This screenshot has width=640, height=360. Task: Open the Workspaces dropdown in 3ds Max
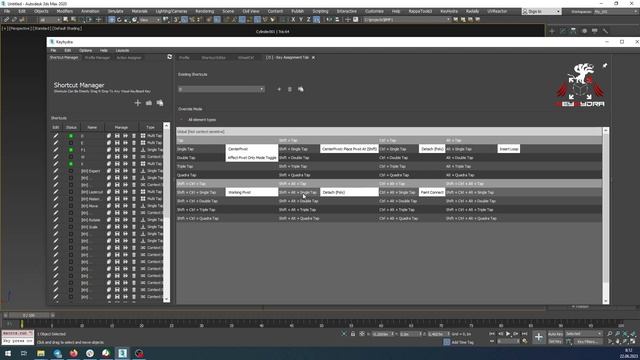[616, 12]
